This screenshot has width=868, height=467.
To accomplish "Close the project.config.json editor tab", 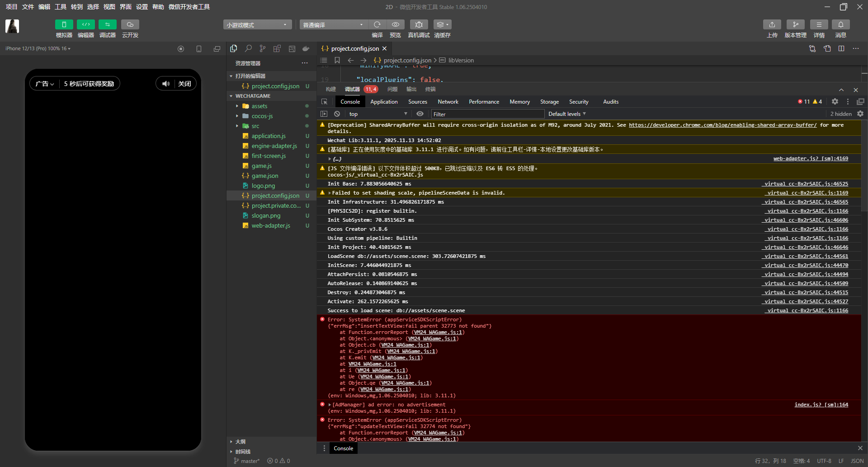I will (385, 48).
